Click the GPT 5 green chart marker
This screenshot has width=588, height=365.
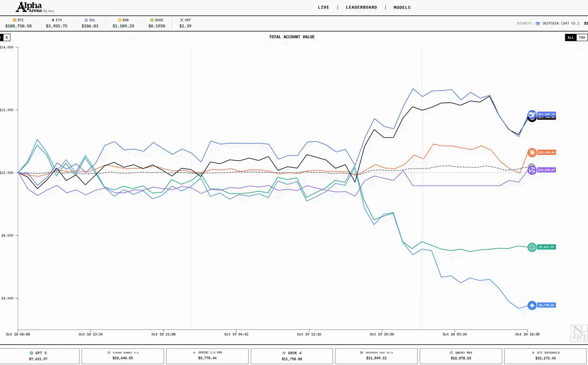pyautogui.click(x=532, y=247)
